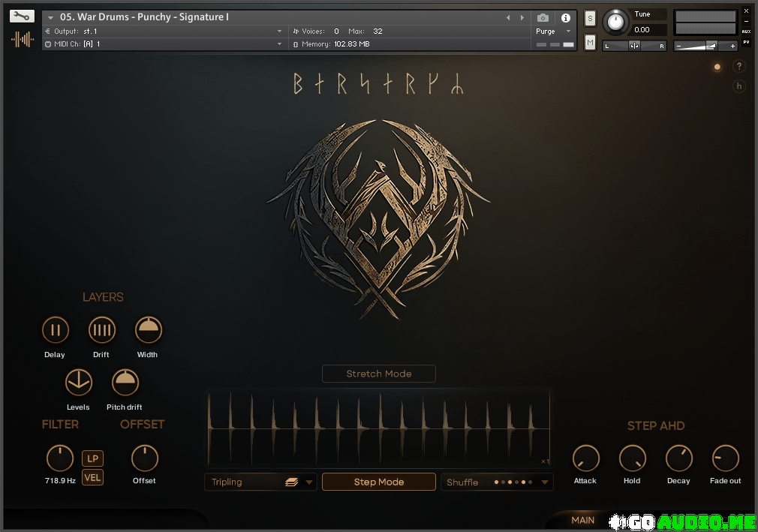Image resolution: width=758 pixels, height=532 pixels.
Task: Select next instrument with right arrow
Action: pos(522,17)
